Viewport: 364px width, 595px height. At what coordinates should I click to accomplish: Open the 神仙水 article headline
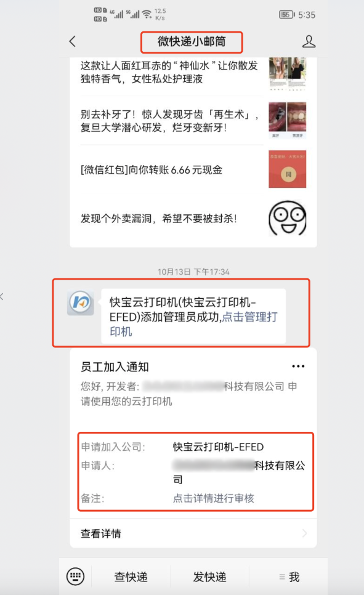[x=169, y=72]
